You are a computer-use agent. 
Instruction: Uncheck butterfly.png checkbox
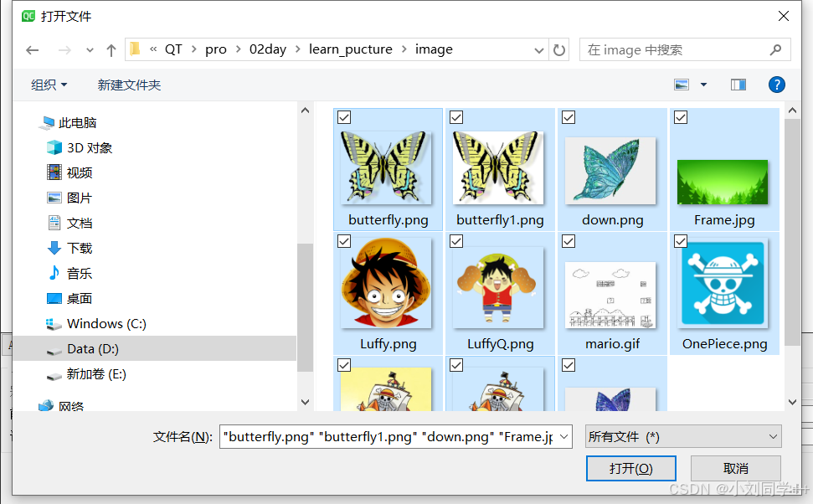pyautogui.click(x=344, y=117)
